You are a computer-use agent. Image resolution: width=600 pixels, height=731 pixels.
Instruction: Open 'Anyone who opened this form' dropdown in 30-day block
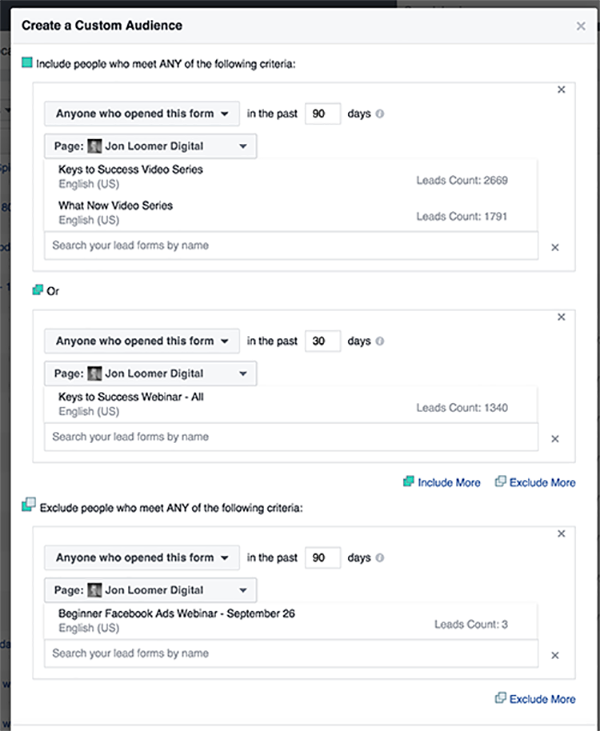pos(142,341)
